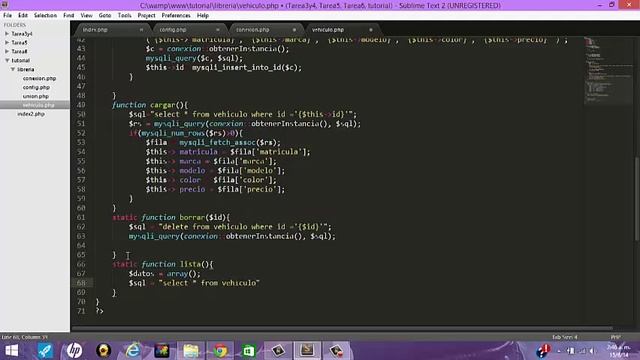Click line number 68 in gutter

point(81,283)
